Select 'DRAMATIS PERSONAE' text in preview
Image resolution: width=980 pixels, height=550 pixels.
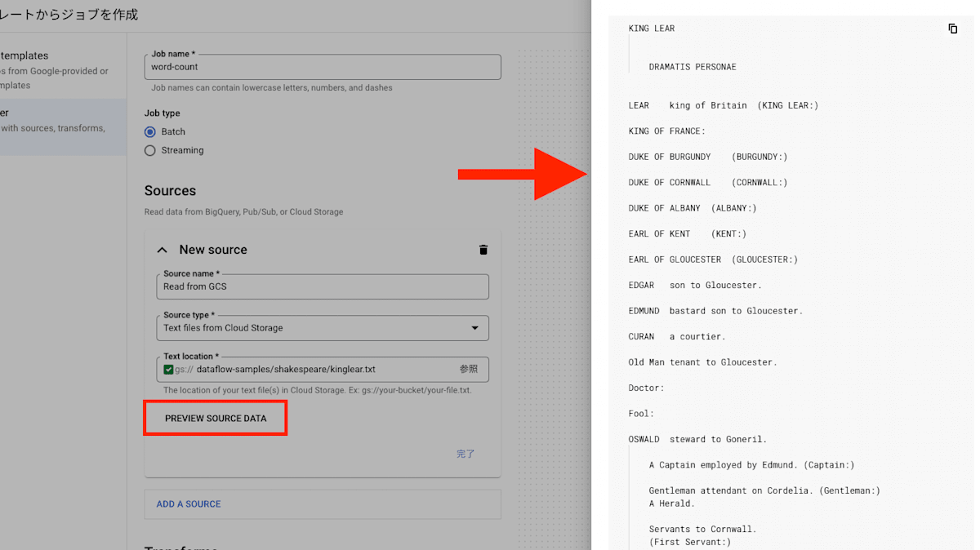[693, 67]
